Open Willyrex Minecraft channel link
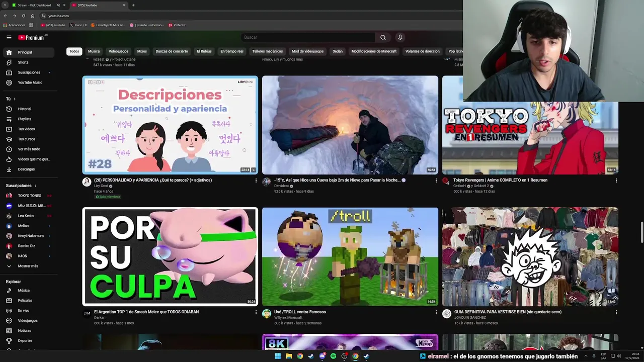Screen dimensions: 644x362 point(288,318)
